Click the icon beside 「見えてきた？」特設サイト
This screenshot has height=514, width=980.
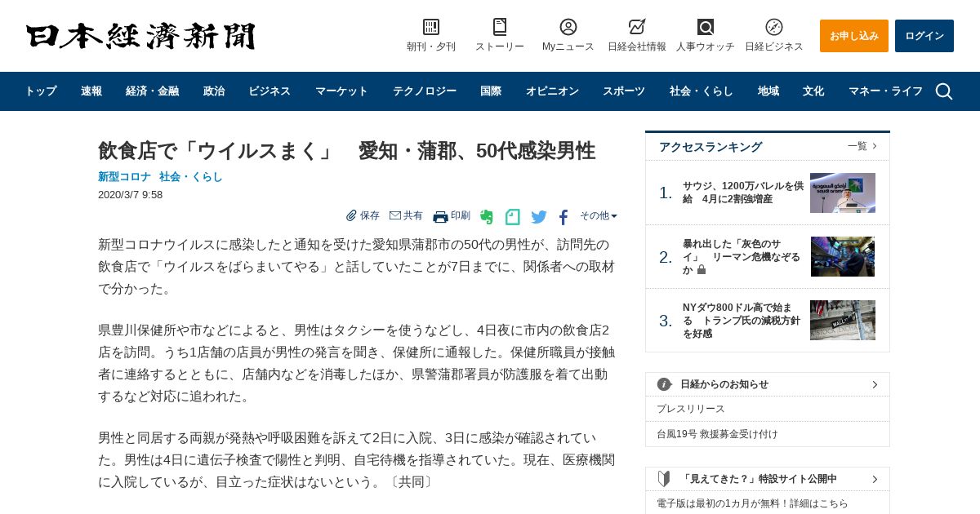664,479
